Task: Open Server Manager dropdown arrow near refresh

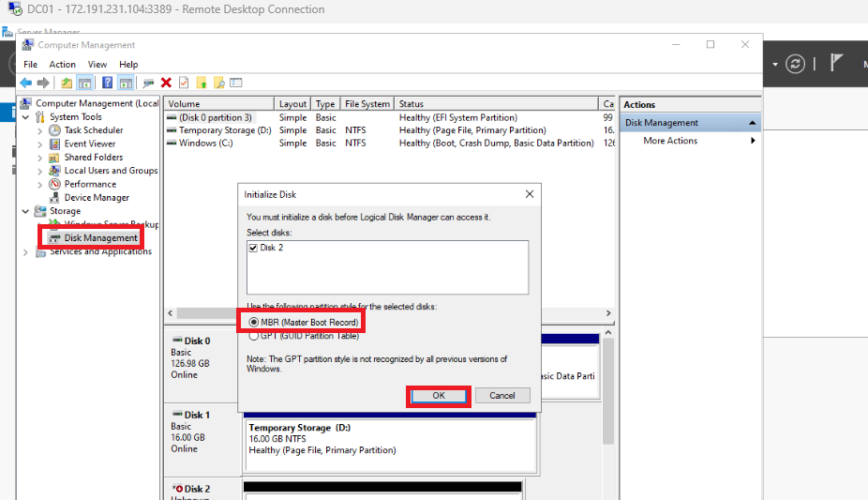Action: click(x=775, y=65)
